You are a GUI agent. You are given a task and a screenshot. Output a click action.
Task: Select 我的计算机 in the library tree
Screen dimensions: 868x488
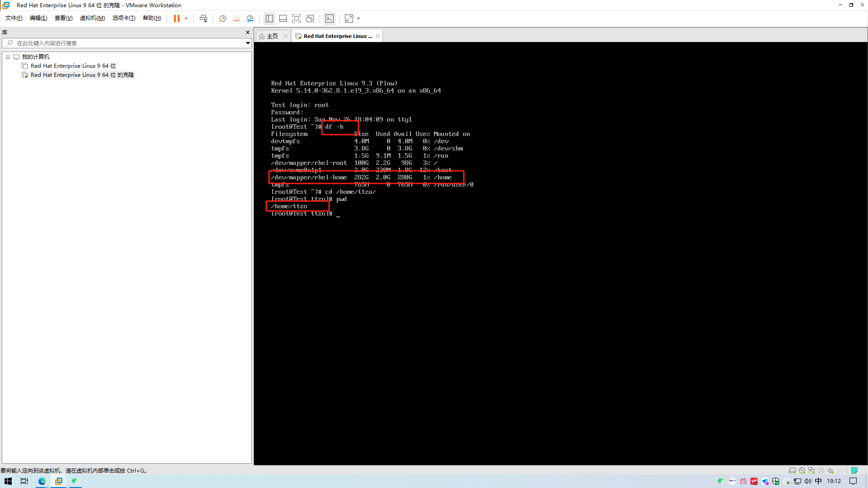click(36, 56)
